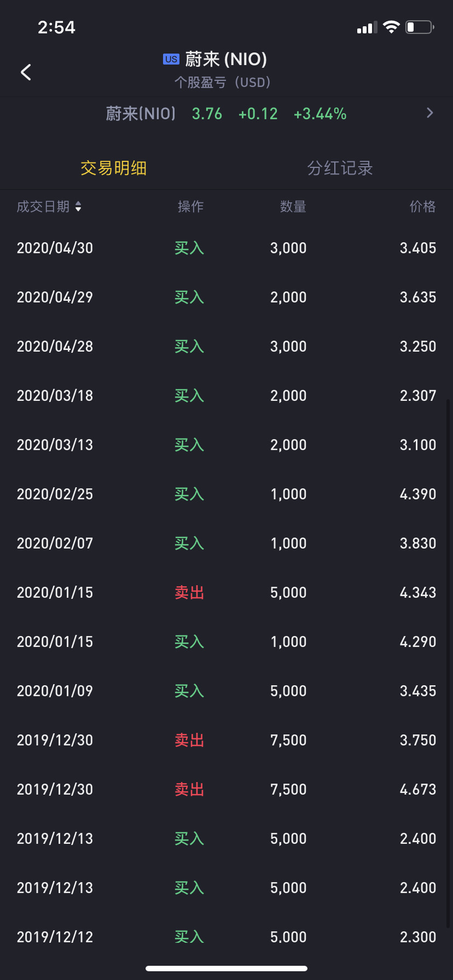Tap the 成交日期 column header
453x980 pixels.
click(x=43, y=207)
